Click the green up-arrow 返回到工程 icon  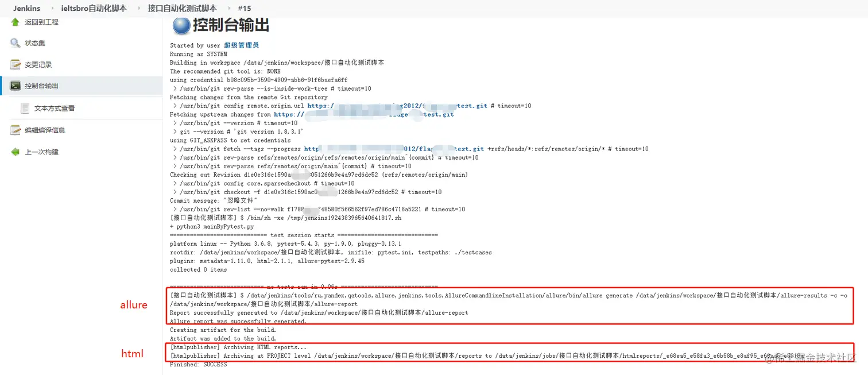(15, 22)
